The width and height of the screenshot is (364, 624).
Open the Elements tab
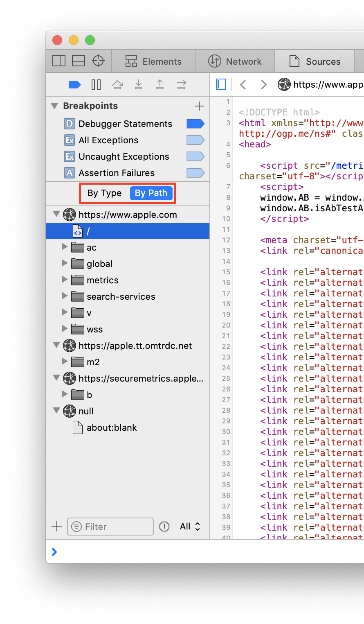(x=153, y=61)
